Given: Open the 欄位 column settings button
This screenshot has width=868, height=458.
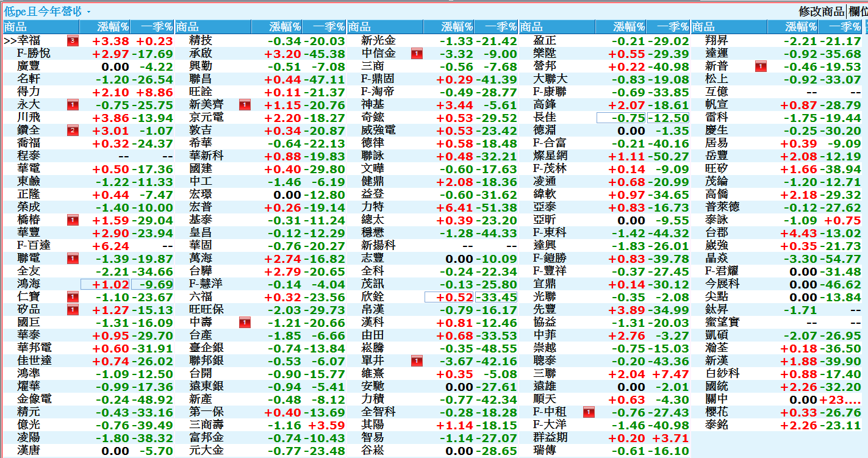Looking at the screenshot, I should (858, 11).
